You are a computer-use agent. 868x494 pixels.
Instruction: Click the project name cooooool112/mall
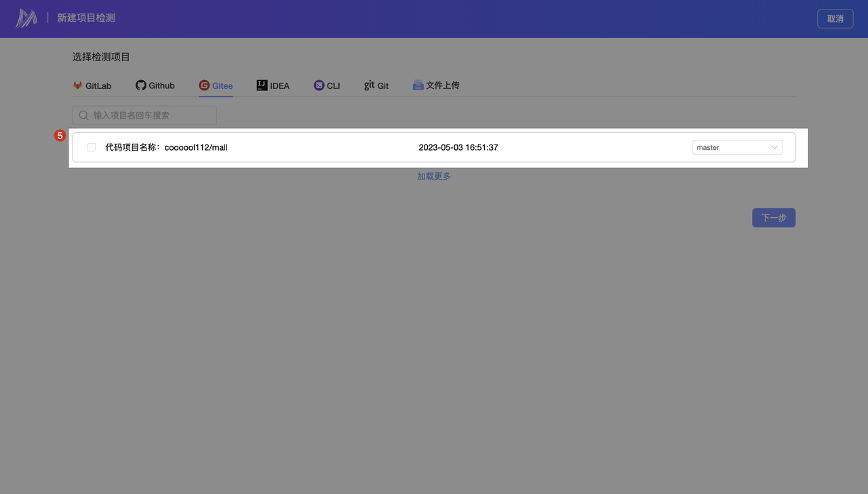click(195, 147)
